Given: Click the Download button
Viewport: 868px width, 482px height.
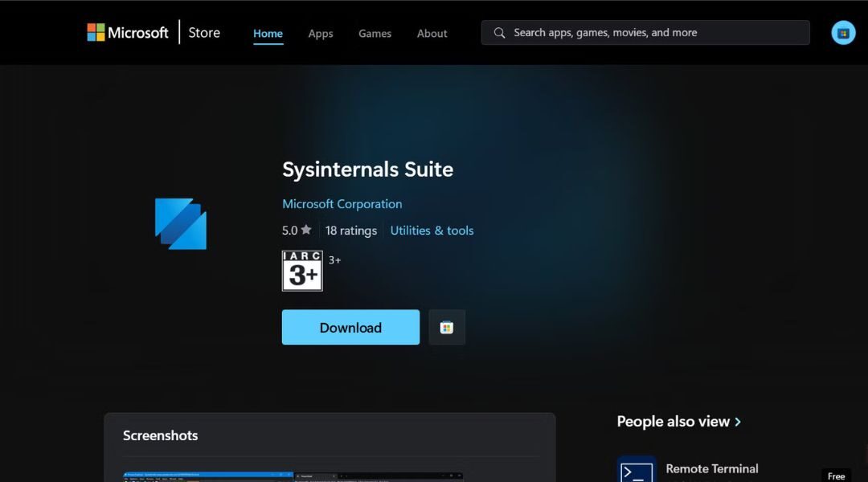Looking at the screenshot, I should (350, 327).
